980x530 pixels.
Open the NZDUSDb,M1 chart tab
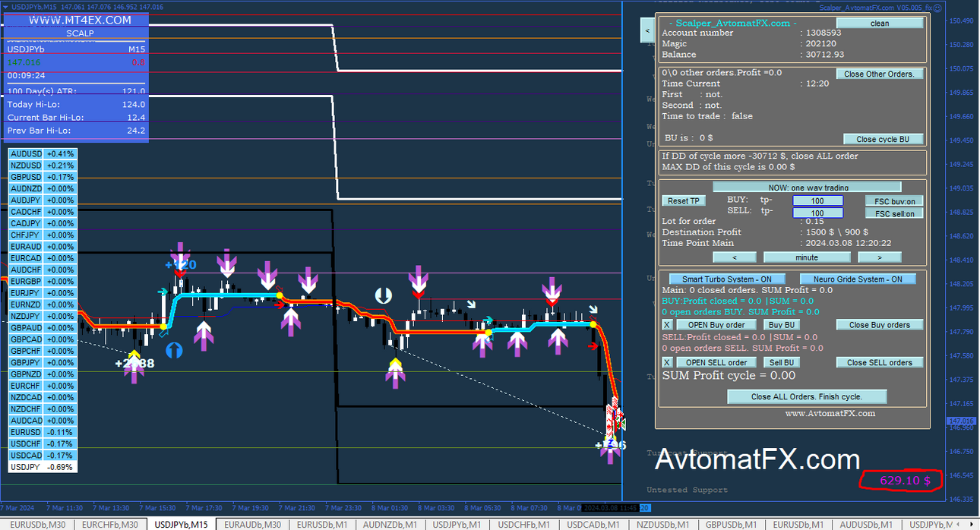664,524
